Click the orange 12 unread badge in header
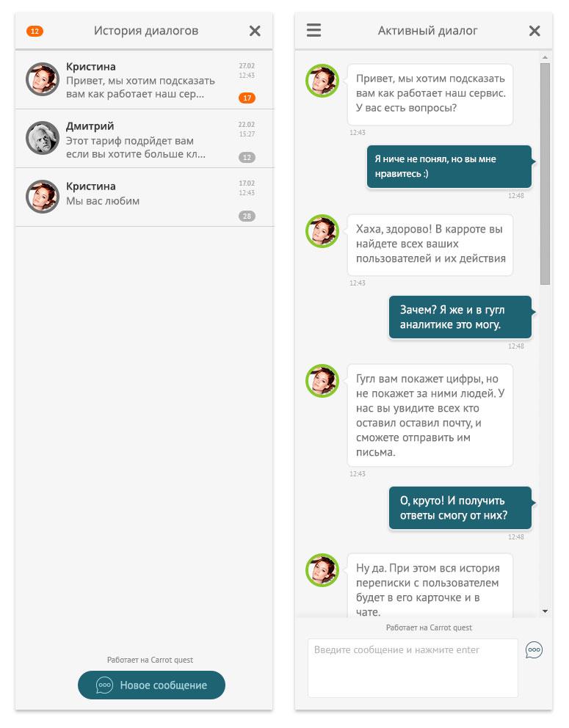Viewport: 569px width, 728px height. 35,31
